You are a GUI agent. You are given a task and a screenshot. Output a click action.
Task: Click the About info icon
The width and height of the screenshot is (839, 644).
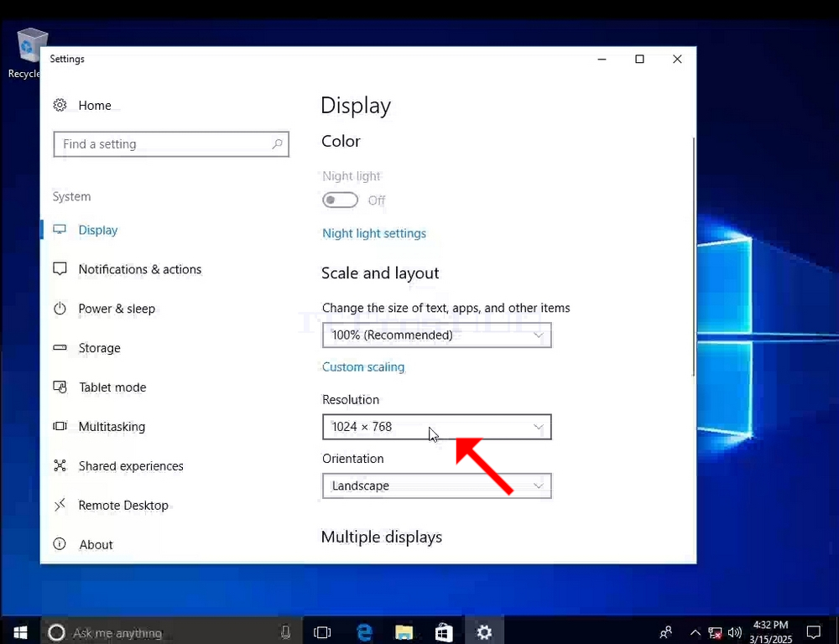coord(60,544)
